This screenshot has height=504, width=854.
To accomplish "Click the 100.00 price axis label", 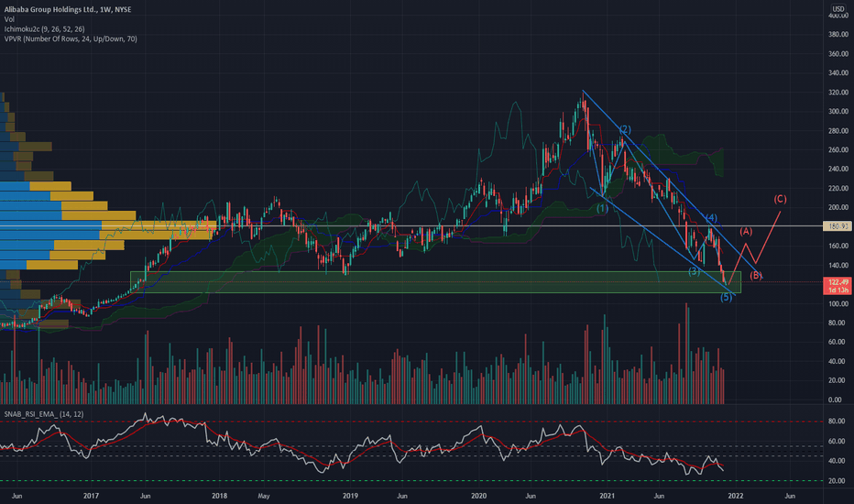I will [x=838, y=304].
